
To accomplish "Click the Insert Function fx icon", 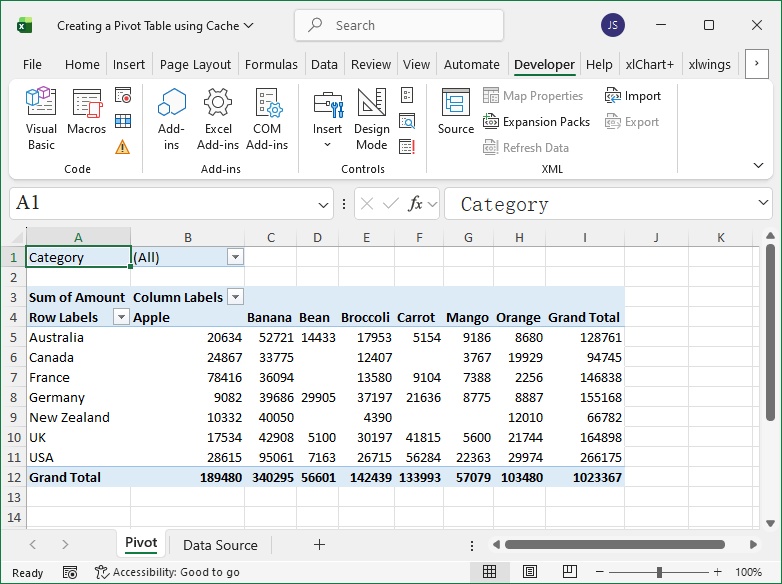I will tap(415, 203).
